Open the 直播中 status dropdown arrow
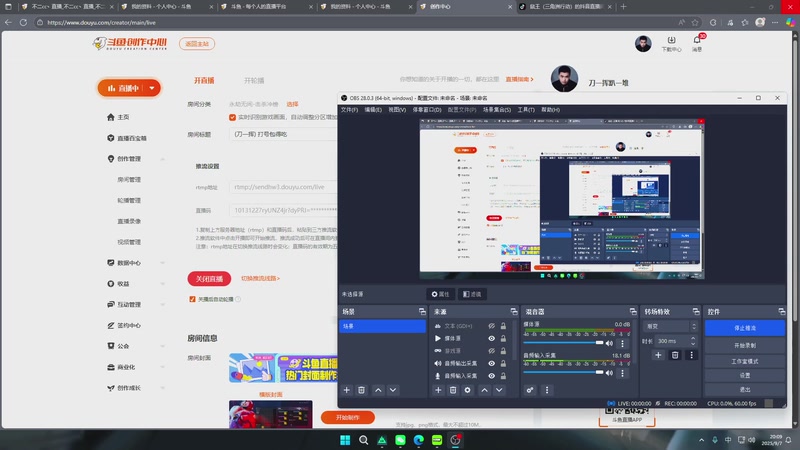This screenshot has height=450, width=800. (x=152, y=88)
